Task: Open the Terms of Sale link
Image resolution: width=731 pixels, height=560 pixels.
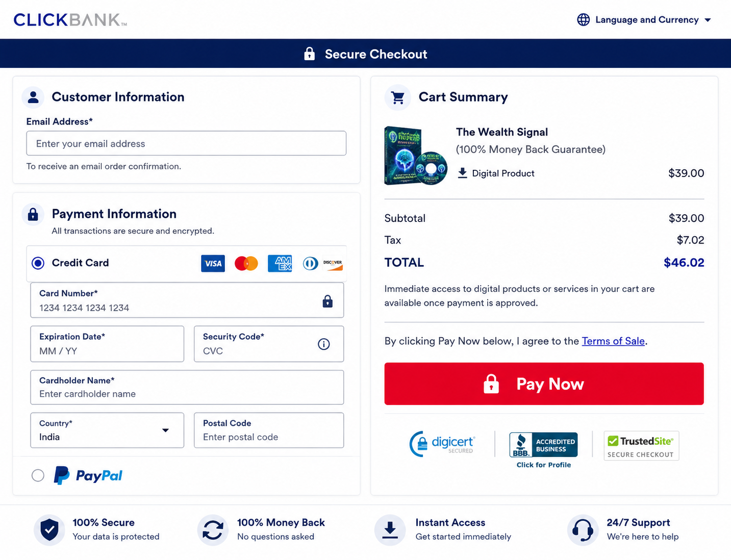Action: (x=613, y=341)
